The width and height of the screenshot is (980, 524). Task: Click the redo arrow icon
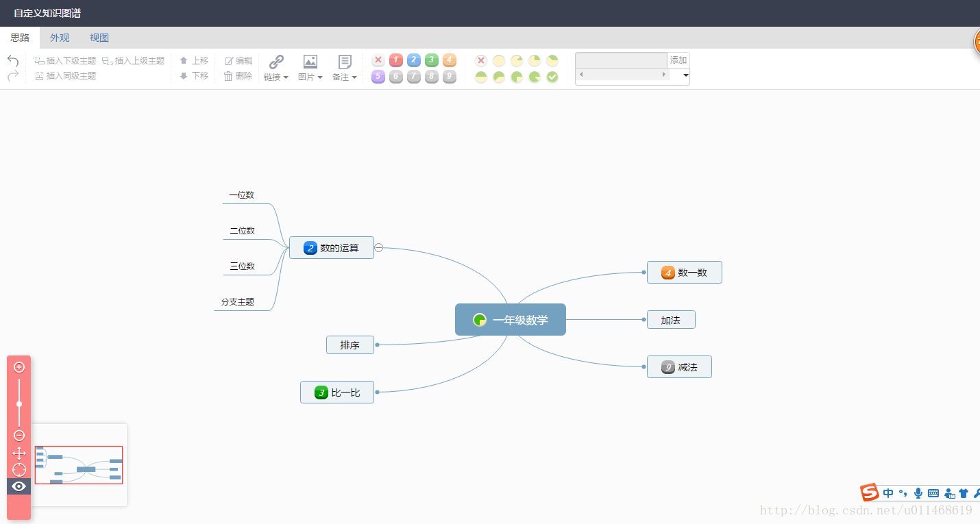click(x=13, y=76)
